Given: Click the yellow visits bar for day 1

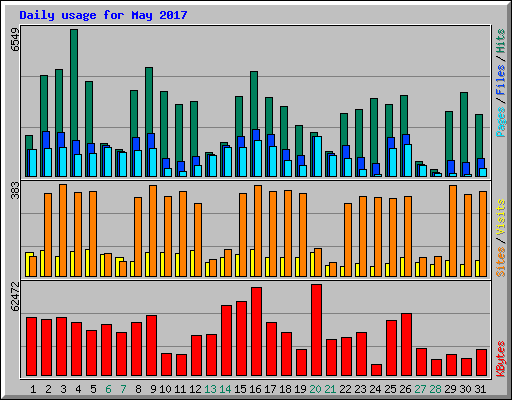Looking at the screenshot, I should (28, 265).
